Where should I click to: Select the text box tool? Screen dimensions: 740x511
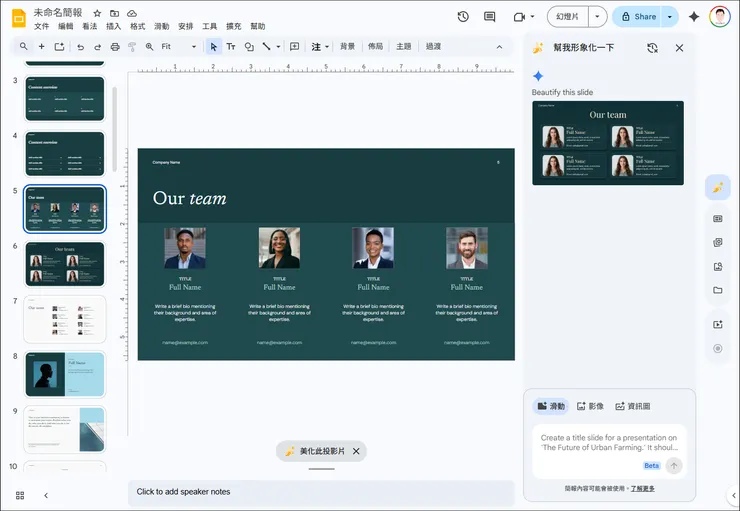[x=231, y=47]
